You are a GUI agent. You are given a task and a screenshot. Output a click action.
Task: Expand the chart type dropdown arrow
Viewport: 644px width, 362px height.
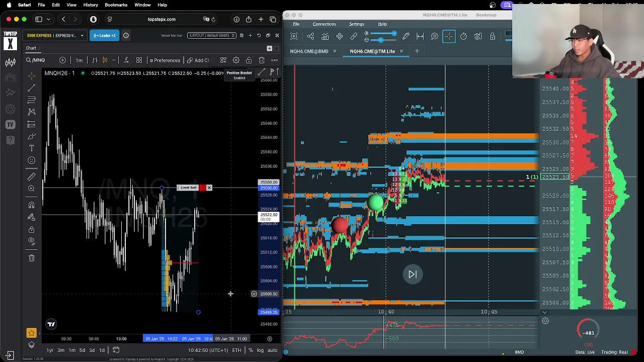click(x=113, y=60)
